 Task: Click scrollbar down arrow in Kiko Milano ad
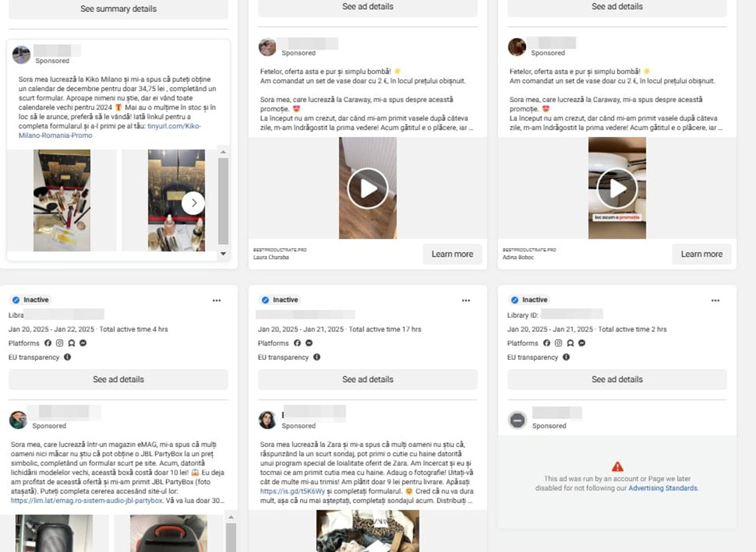pyautogui.click(x=223, y=254)
